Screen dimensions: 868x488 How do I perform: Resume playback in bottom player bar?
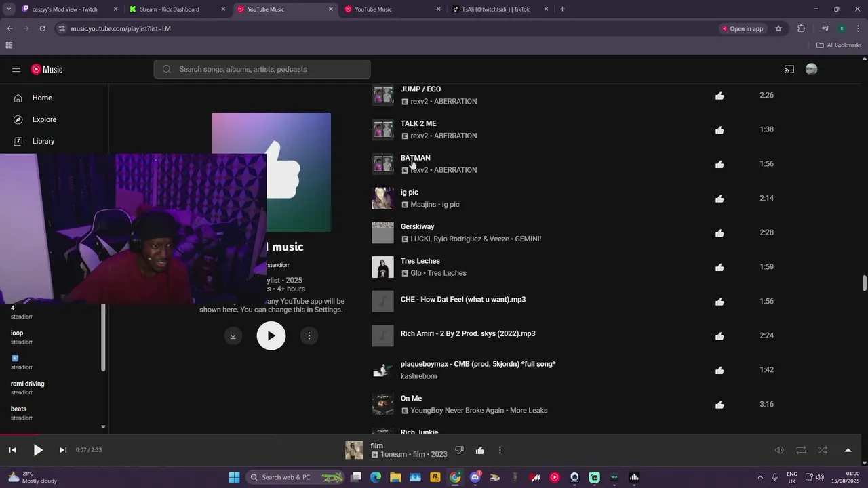38,450
